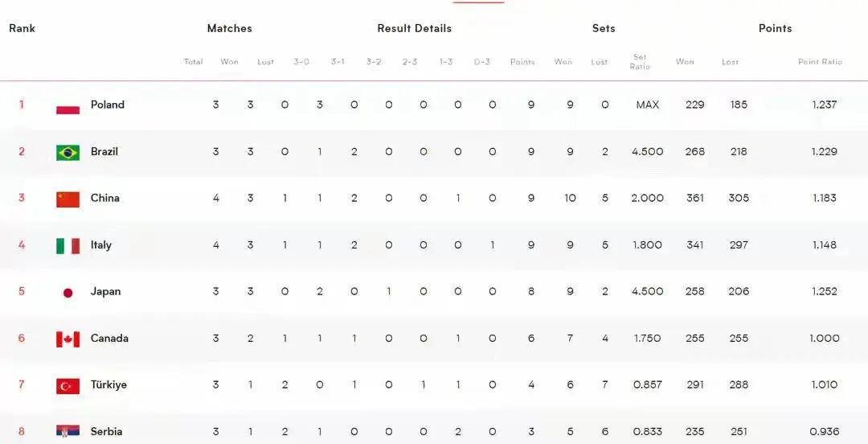This screenshot has height=444, width=868.
Task: Click the Serbia flag icon
Action: pyautogui.click(x=68, y=430)
